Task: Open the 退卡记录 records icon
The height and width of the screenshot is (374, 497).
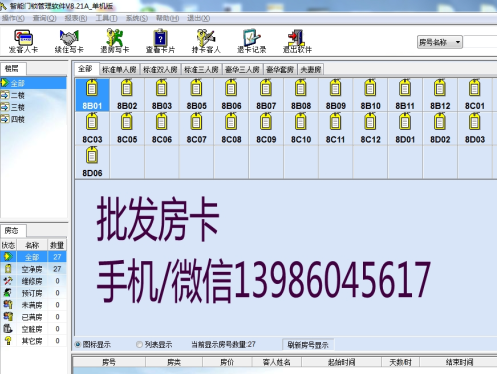Action: tap(252, 41)
